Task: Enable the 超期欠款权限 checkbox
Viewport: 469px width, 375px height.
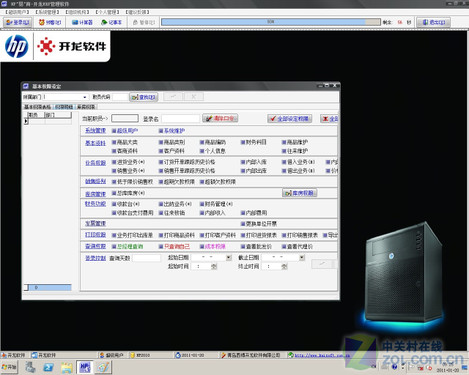Action: 161,182
